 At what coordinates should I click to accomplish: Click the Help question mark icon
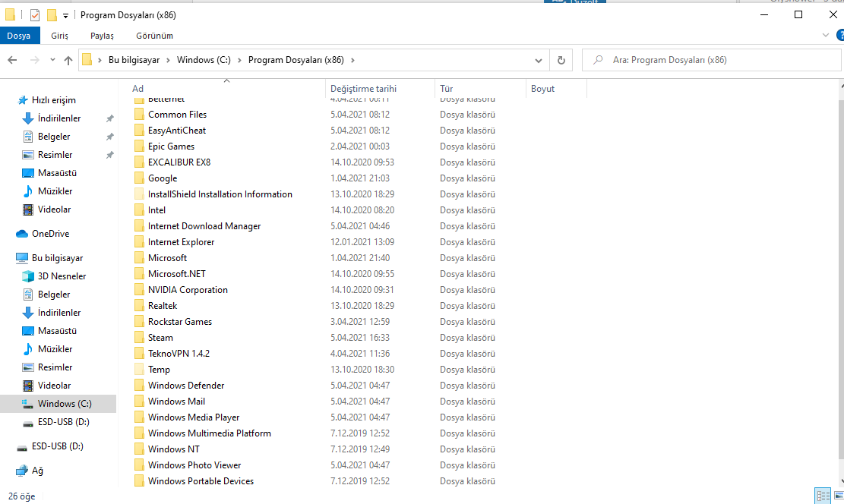click(x=839, y=35)
